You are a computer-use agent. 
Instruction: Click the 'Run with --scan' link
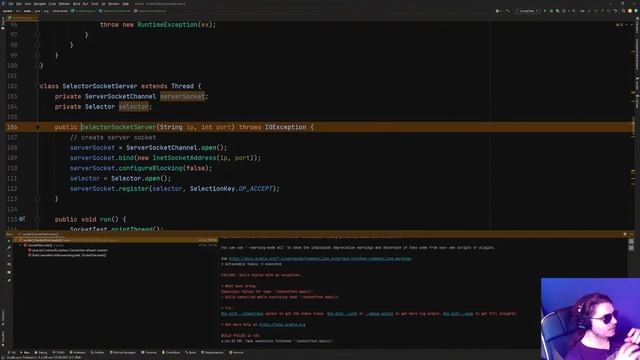coord(458,314)
